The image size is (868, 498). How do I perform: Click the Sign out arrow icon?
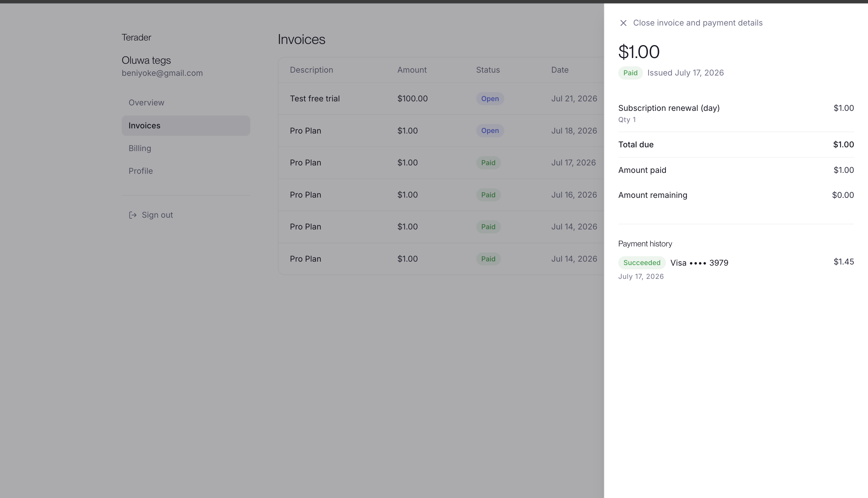(x=133, y=215)
